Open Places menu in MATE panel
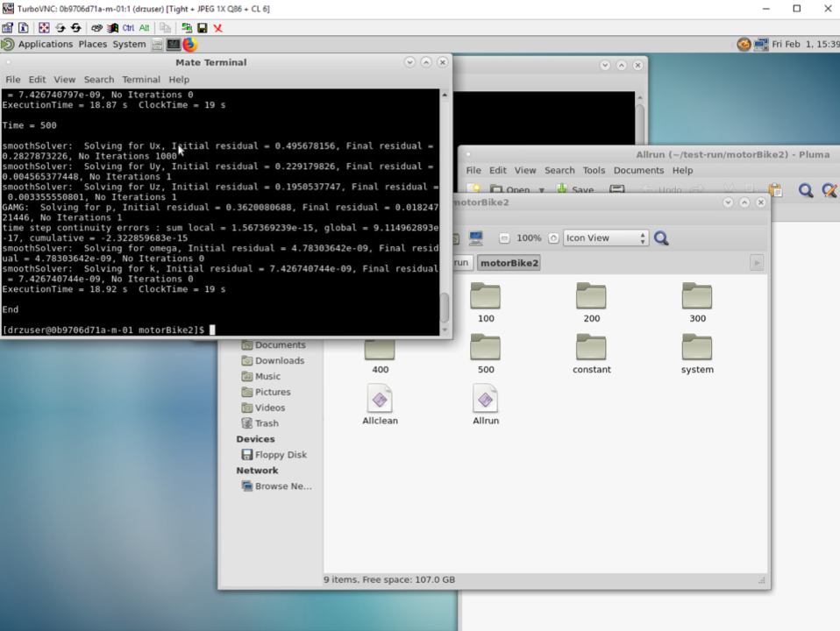This screenshot has width=840, height=631. pos(93,44)
